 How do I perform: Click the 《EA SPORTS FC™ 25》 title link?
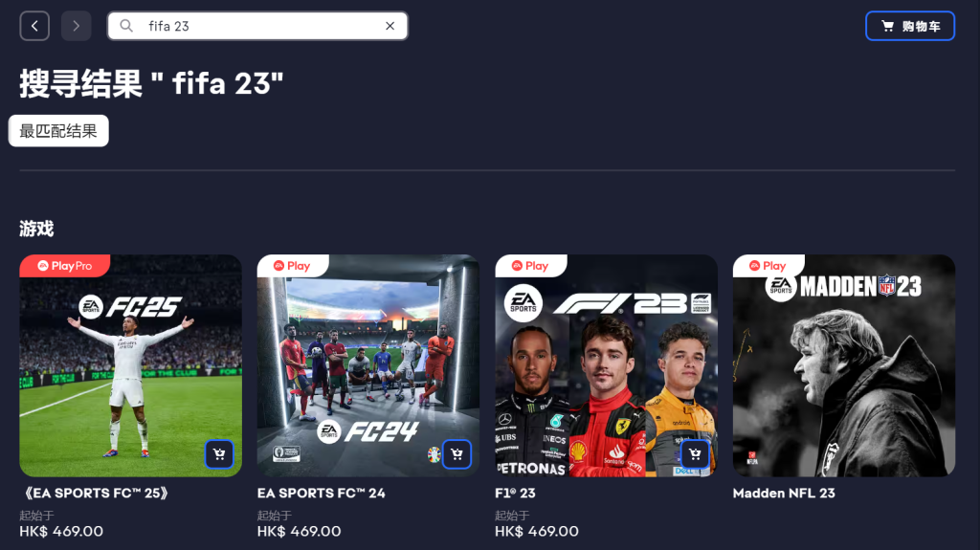[x=95, y=494]
